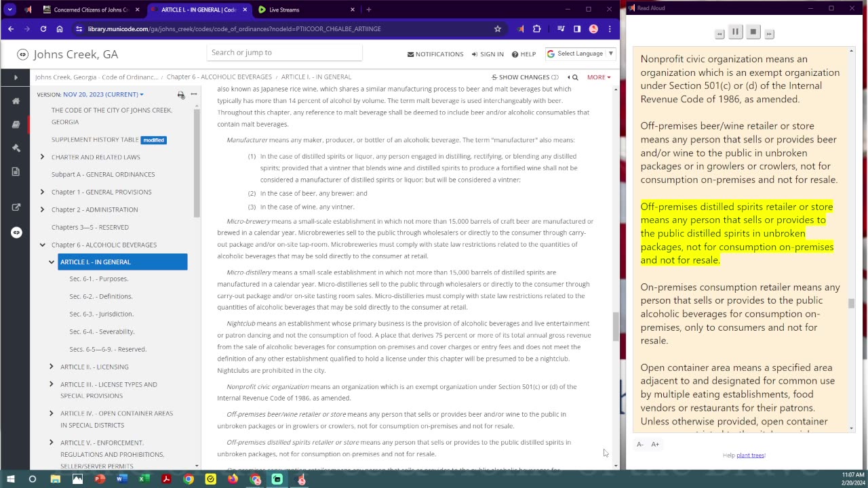Click the address bar URL
The height and width of the screenshot is (488, 868).
(234, 29)
